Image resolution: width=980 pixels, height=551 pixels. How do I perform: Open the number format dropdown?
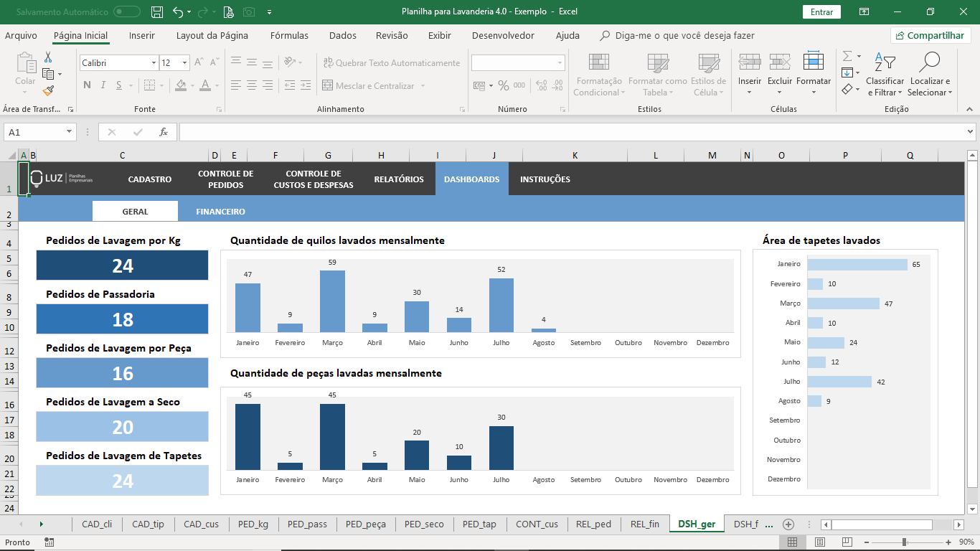[560, 63]
